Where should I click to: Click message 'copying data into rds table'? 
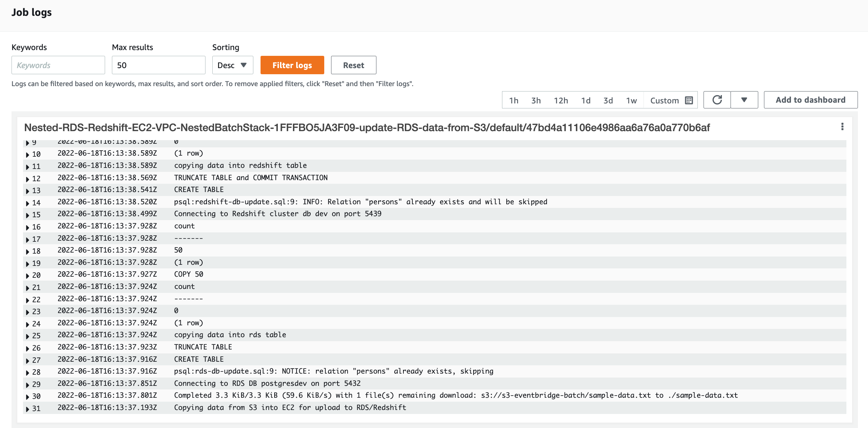click(x=230, y=335)
